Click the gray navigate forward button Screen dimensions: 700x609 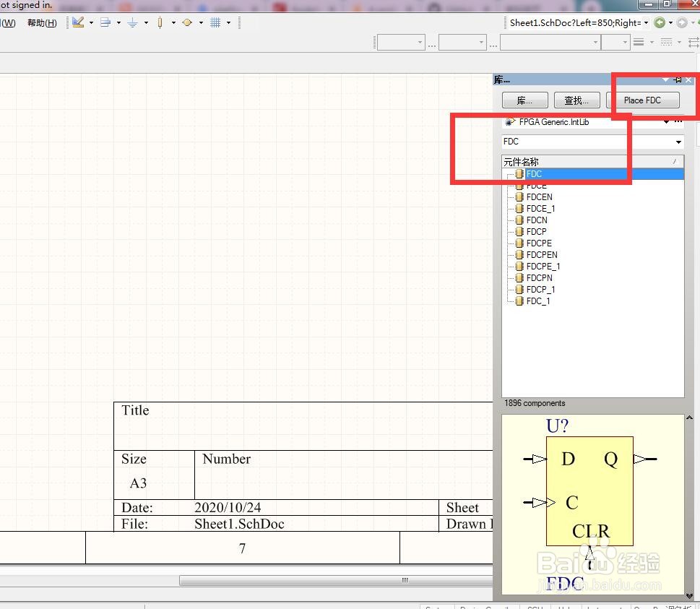(x=682, y=23)
